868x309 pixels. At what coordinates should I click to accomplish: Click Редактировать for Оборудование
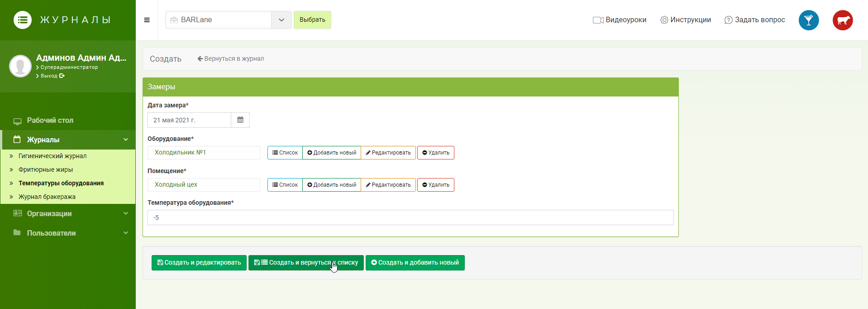coord(388,153)
